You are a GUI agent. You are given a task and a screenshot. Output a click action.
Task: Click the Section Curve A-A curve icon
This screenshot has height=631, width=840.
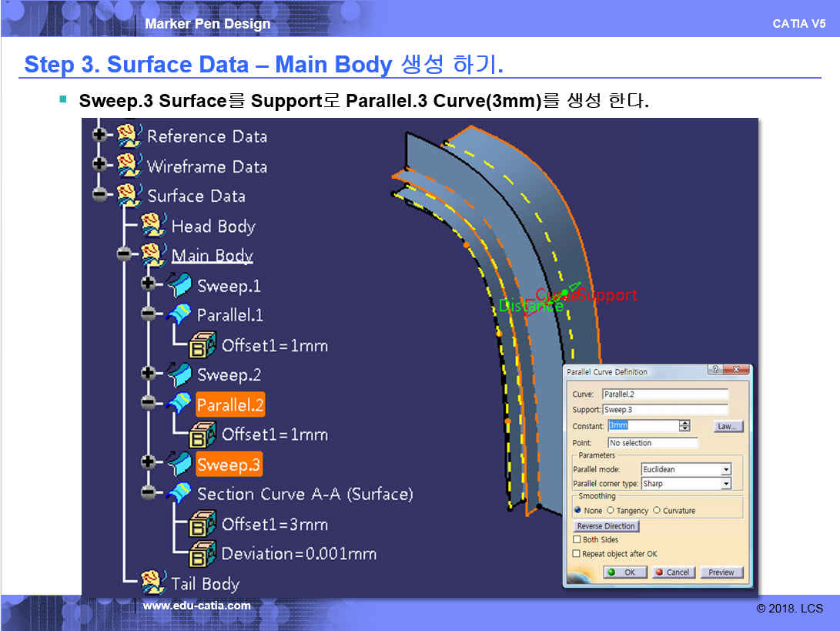(179, 493)
